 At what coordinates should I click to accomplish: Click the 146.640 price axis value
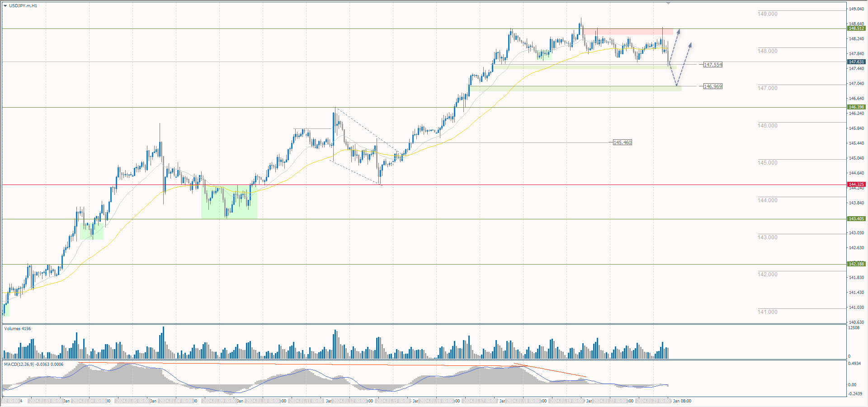pyautogui.click(x=856, y=99)
